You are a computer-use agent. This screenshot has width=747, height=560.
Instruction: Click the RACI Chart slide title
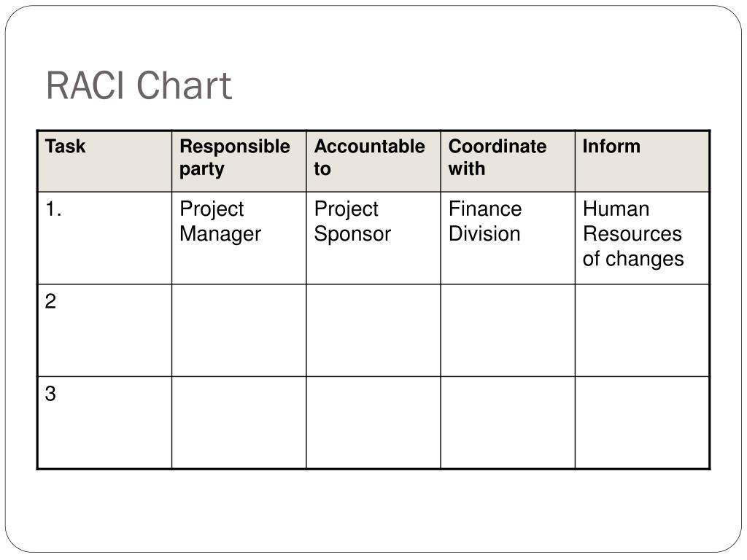click(139, 85)
